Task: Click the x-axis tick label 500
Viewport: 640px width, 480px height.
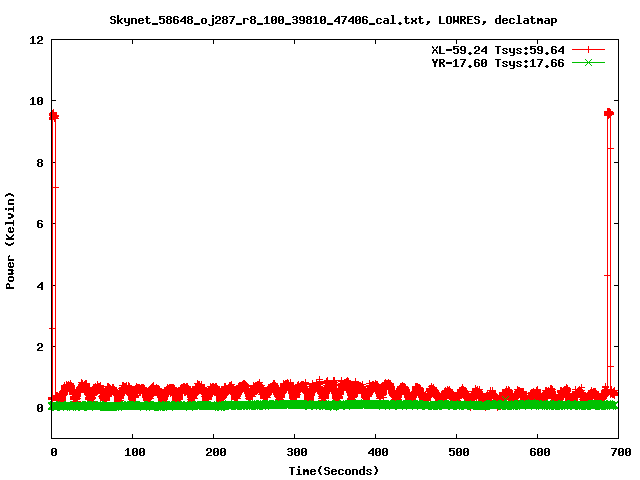Action: click(x=459, y=452)
